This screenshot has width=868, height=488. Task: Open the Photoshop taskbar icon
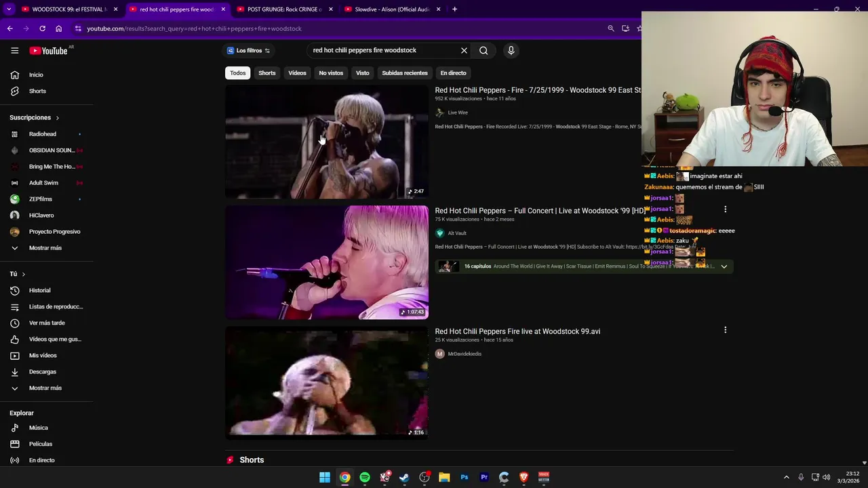pos(464,477)
